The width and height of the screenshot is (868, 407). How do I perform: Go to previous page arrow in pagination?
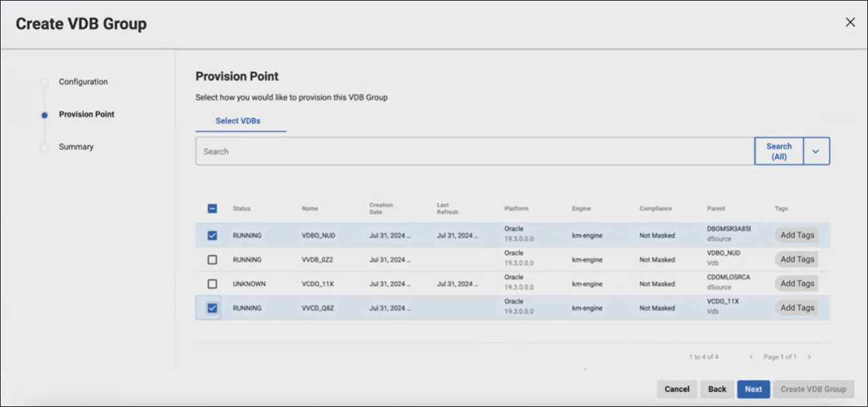click(x=751, y=357)
